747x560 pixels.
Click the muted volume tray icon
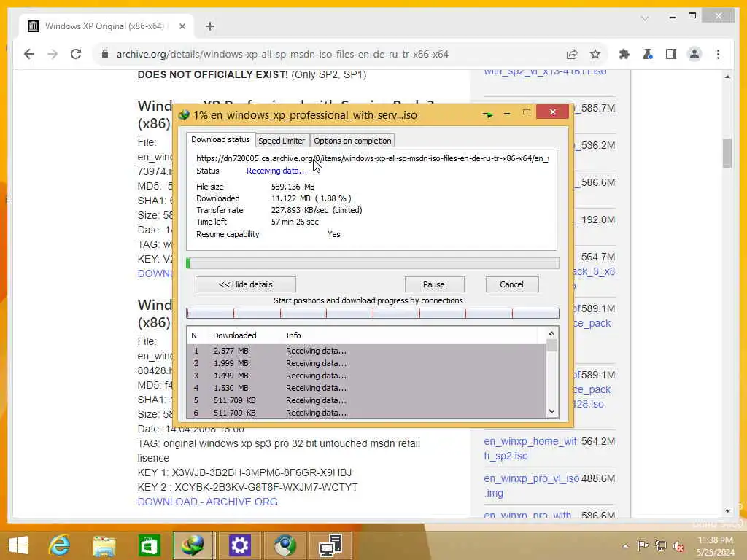click(x=678, y=546)
